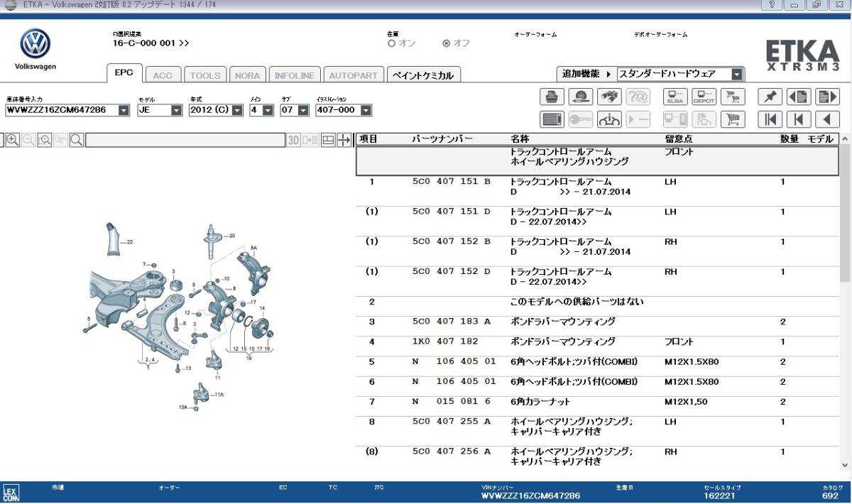The height and width of the screenshot is (504, 852).
Task: Select the Zoom In magnifier tool
Action: (11, 138)
